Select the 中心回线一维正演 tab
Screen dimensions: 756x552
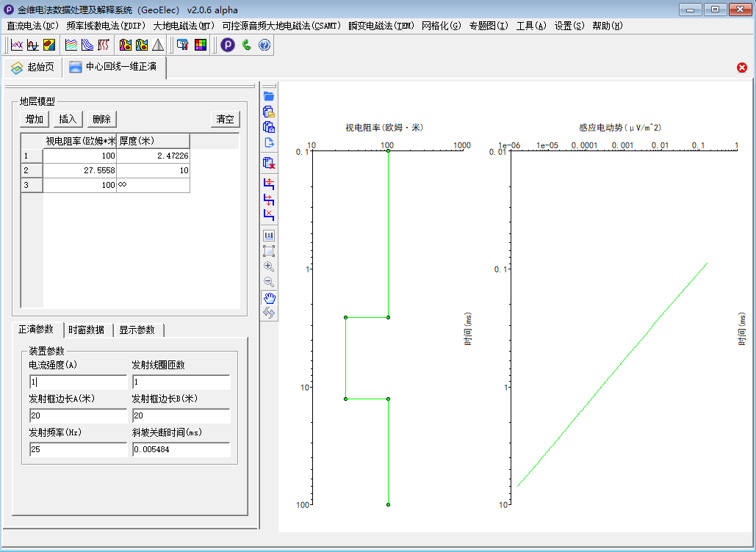114,67
